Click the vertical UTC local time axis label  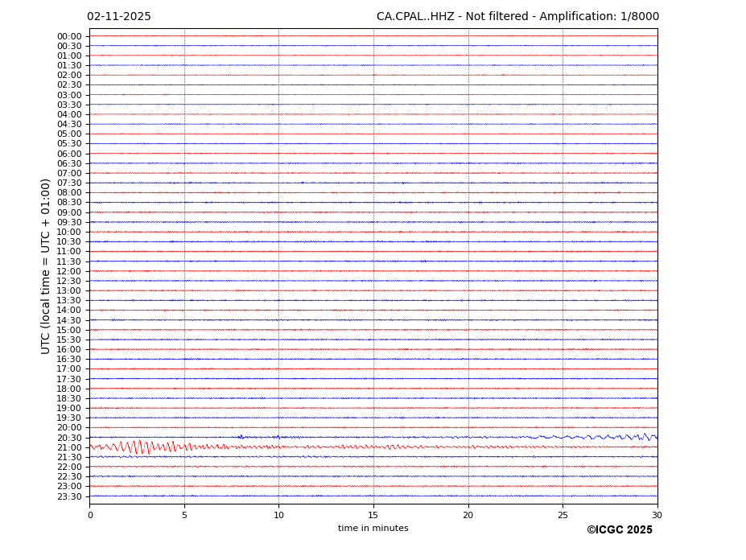46,266
